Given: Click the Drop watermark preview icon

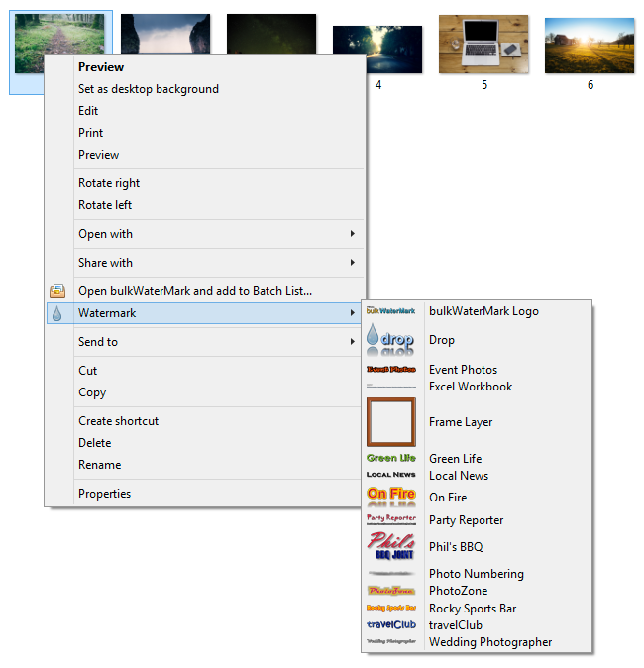Looking at the screenshot, I should (390, 340).
